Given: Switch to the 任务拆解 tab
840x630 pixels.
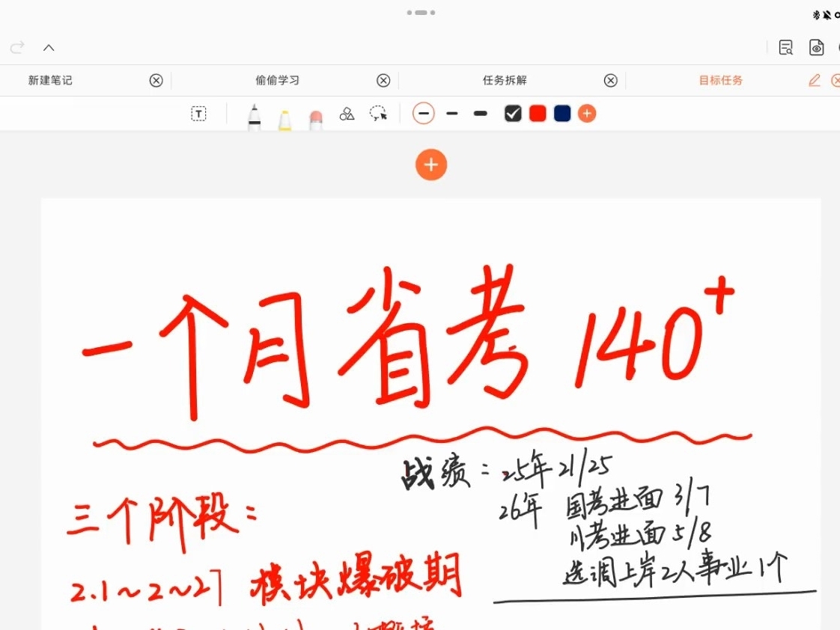Looking at the screenshot, I should point(505,80).
